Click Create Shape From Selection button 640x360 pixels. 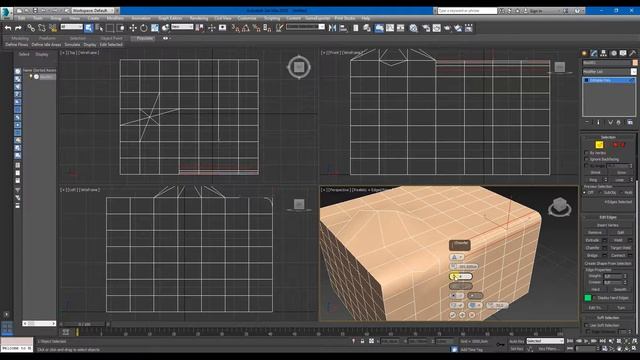point(607,263)
